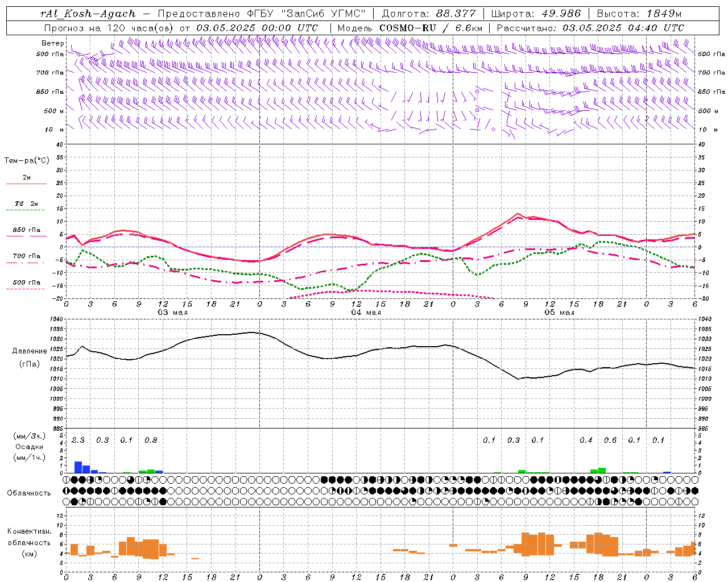Click the Тем-ра(°C) panel label
The height and width of the screenshot is (582, 728).
(27, 161)
